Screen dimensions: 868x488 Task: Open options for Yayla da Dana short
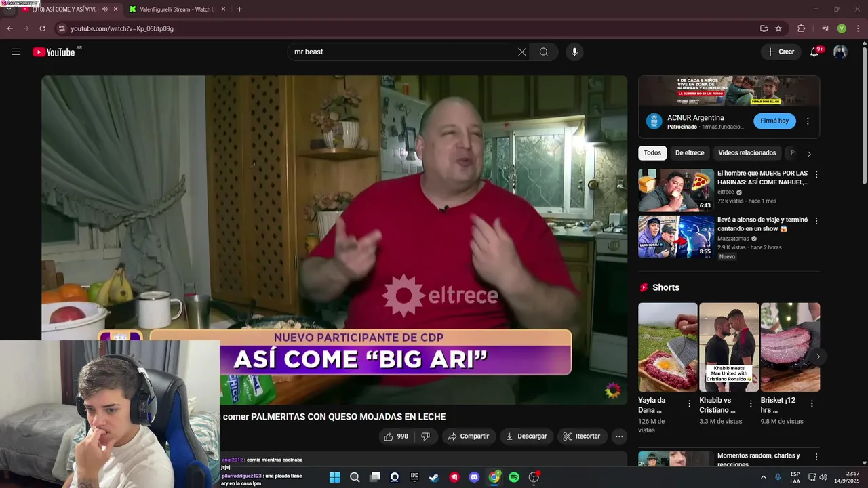point(690,403)
